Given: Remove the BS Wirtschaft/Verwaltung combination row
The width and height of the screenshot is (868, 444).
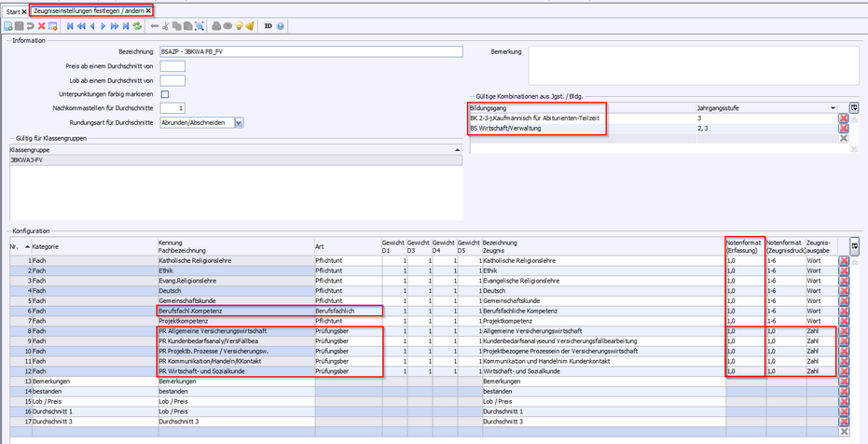Looking at the screenshot, I should [844, 129].
